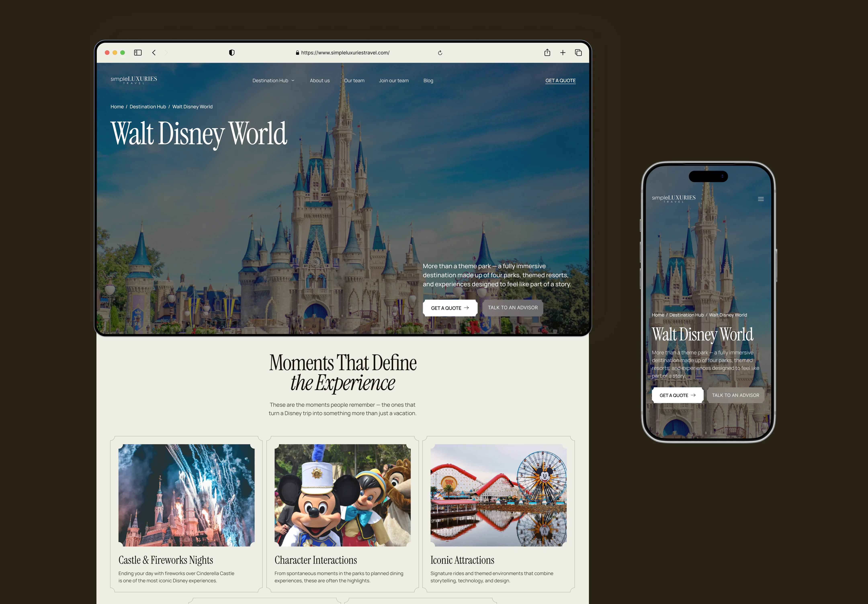
Task: Click the phone Walt Disney World heading
Action: click(702, 335)
